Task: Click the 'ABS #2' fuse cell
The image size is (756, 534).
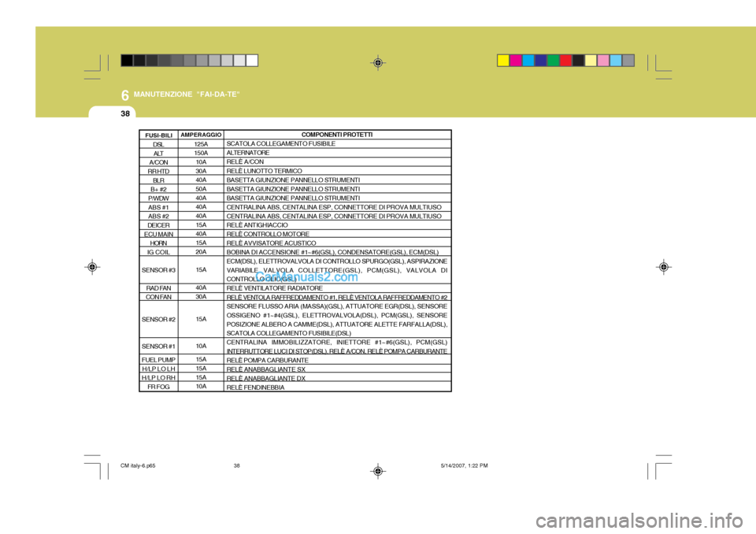Action: pos(158,217)
